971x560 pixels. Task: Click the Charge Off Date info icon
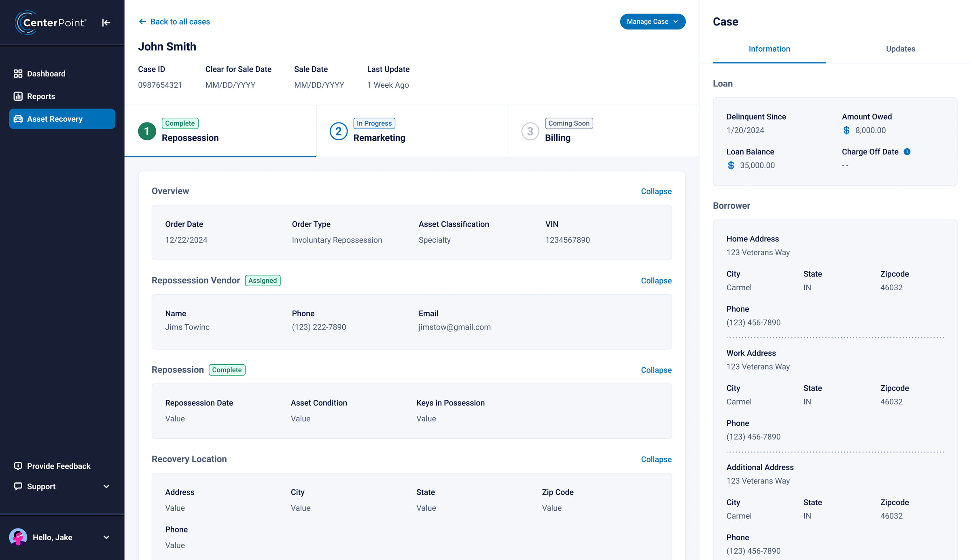tap(907, 152)
